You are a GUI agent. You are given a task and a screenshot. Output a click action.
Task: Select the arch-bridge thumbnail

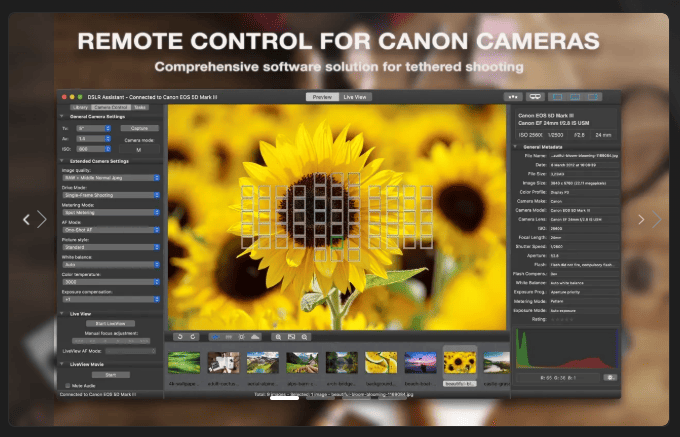[x=342, y=362]
